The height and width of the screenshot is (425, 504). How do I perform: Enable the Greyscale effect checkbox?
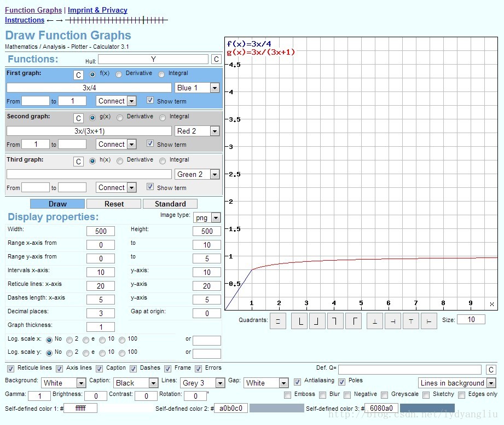[x=384, y=395]
